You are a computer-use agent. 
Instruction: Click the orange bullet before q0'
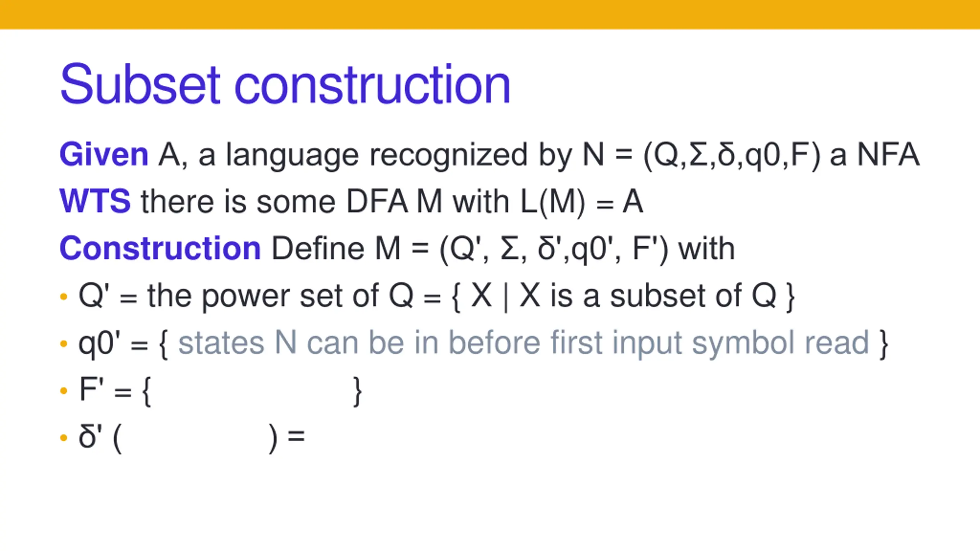tap(64, 344)
